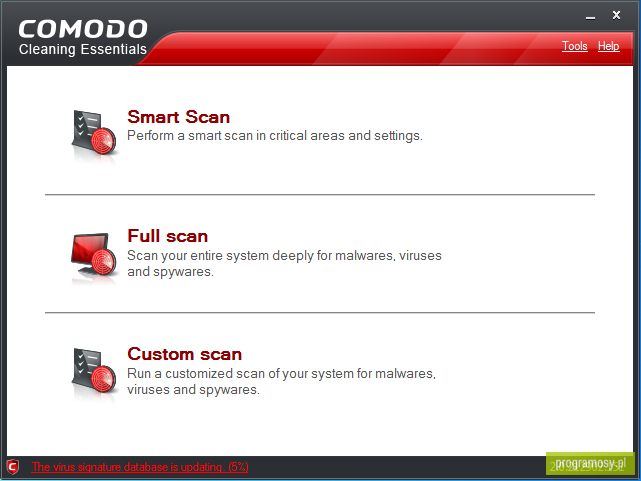The width and height of the screenshot is (641, 481).
Task: Launch the Full scan option
Action: pyautogui.click(x=168, y=236)
